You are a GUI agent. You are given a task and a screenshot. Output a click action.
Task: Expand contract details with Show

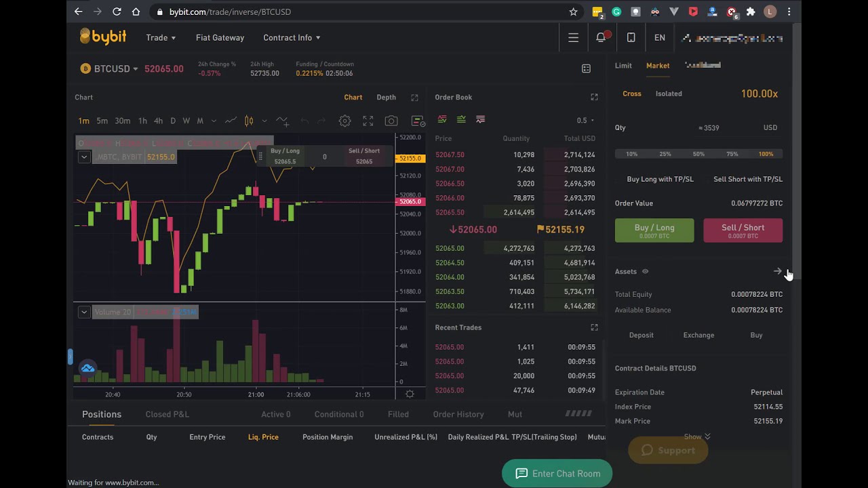tap(697, 436)
